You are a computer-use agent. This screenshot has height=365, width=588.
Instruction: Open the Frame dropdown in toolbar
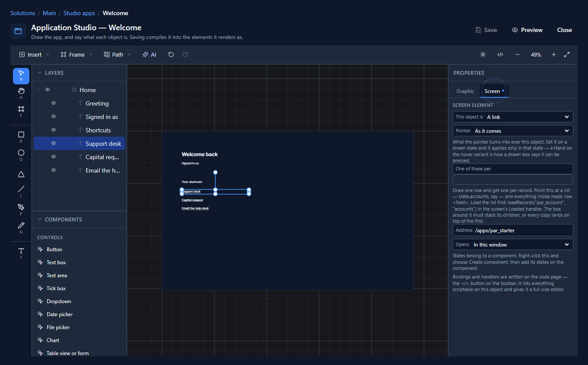click(77, 54)
